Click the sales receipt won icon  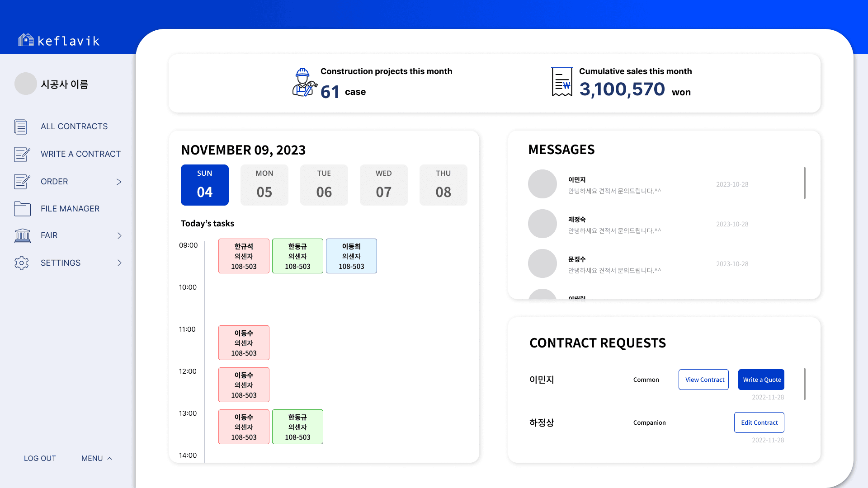click(562, 82)
